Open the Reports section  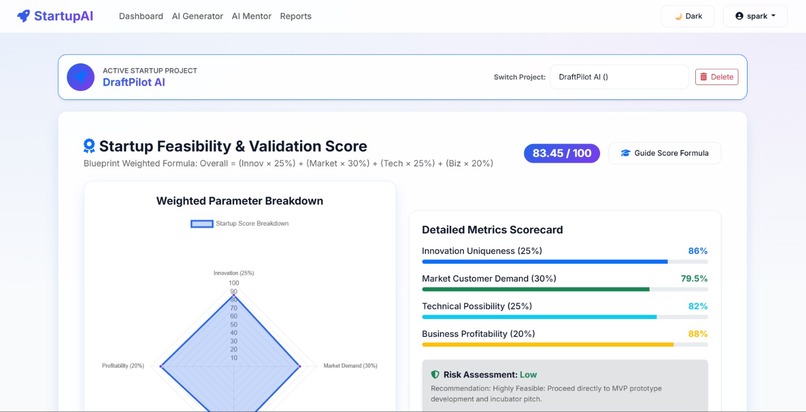(296, 16)
